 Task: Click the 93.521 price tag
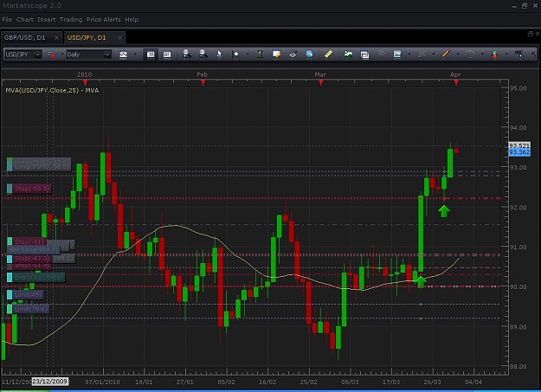[x=519, y=145]
